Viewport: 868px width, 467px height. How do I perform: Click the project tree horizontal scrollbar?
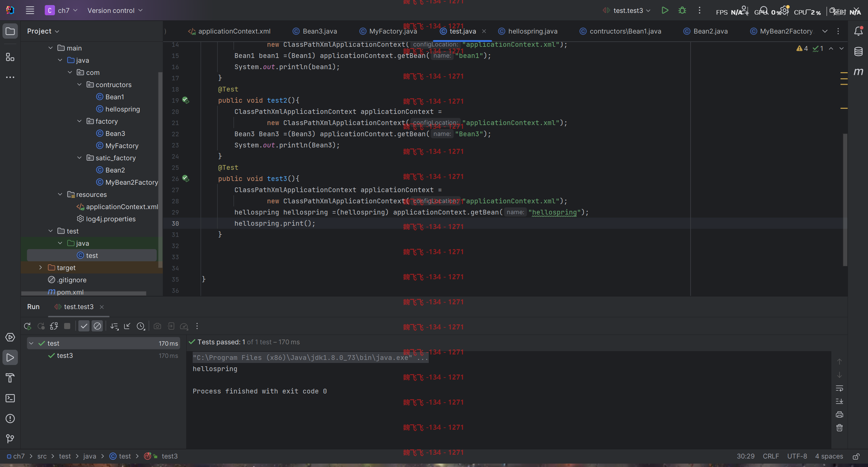point(84,293)
